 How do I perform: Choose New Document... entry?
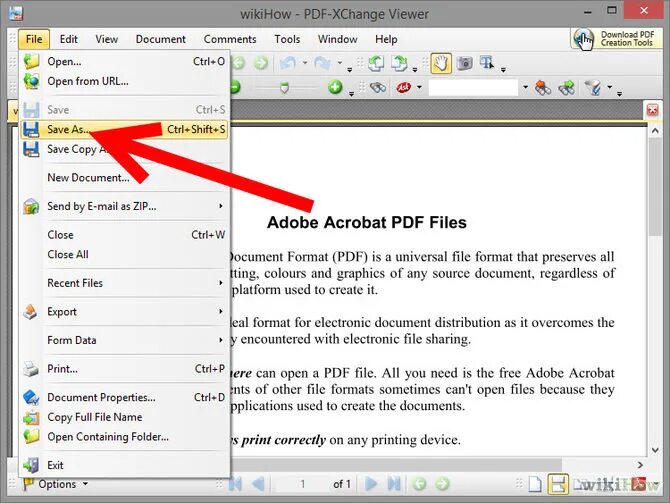tap(124, 178)
